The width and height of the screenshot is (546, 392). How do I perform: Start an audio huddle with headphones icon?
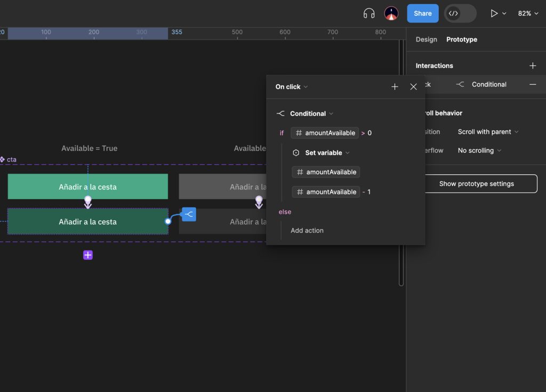(x=368, y=13)
